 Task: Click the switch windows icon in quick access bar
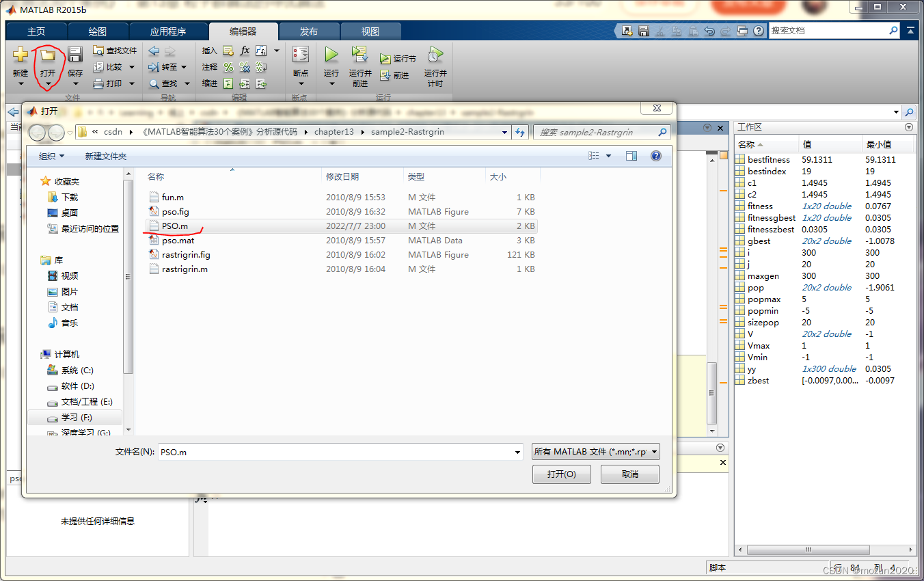(742, 31)
